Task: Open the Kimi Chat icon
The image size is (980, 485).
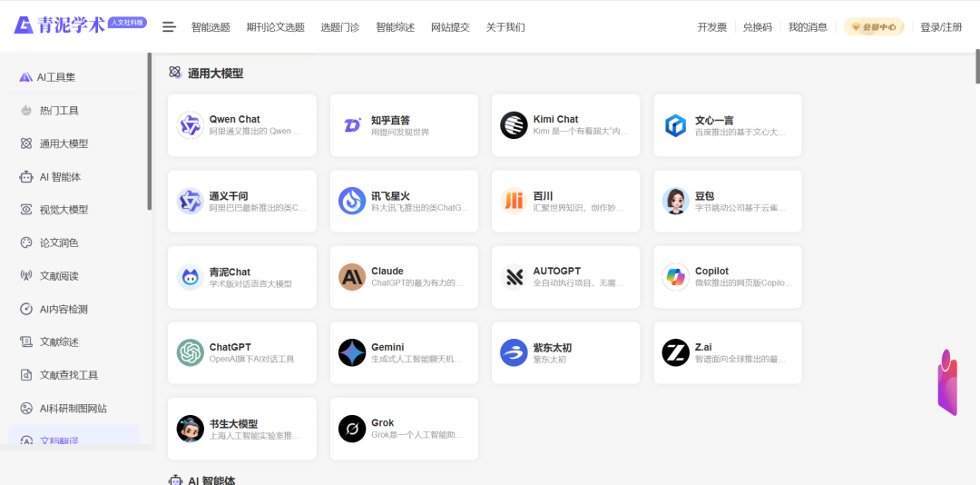Action: point(514,125)
